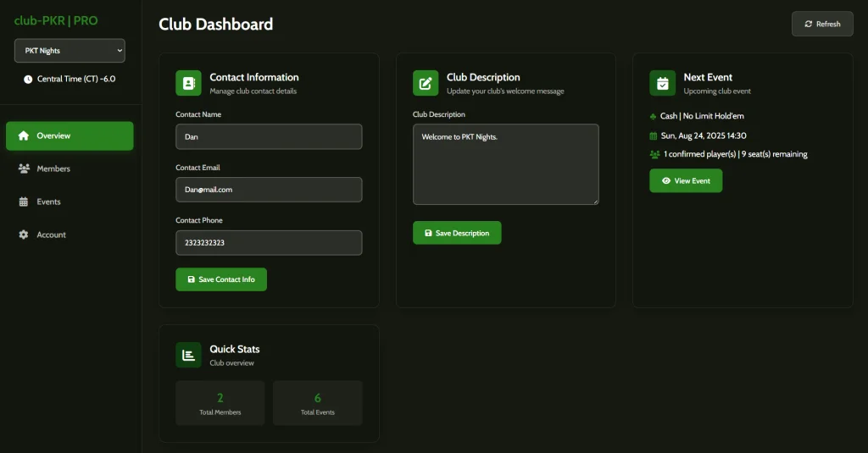Click into the Contact Email field
Screen dimensions: 868x453
tap(269, 190)
